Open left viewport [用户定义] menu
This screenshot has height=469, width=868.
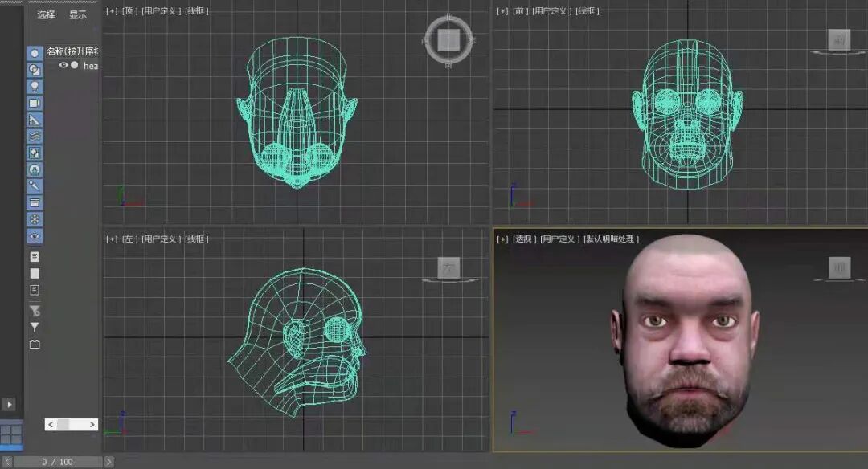point(161,239)
